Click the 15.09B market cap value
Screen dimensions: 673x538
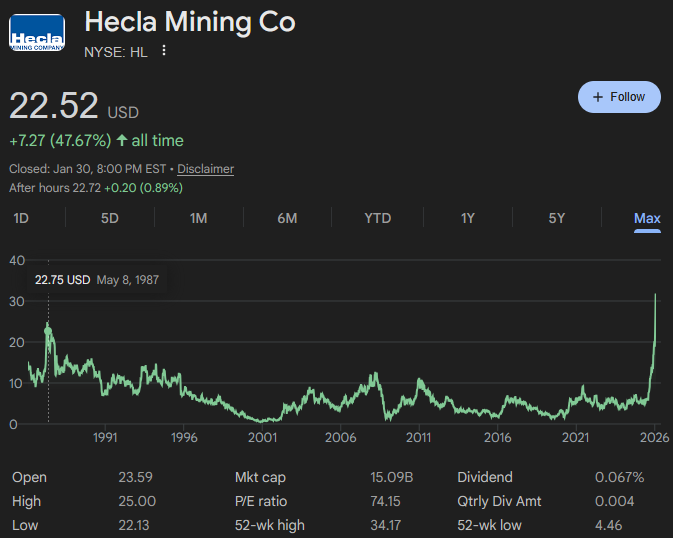tap(391, 477)
